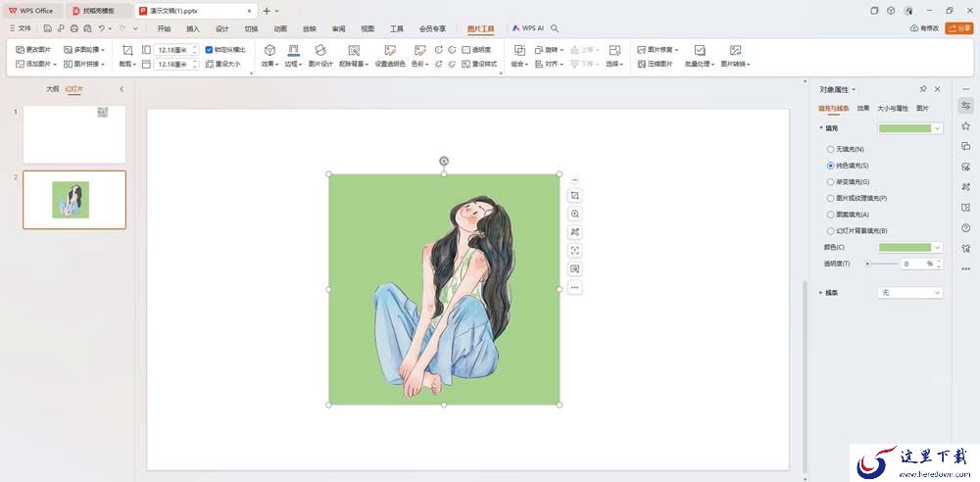Open the 插入 ribbon tab
Viewport: 980px width, 482px height.
(x=193, y=28)
